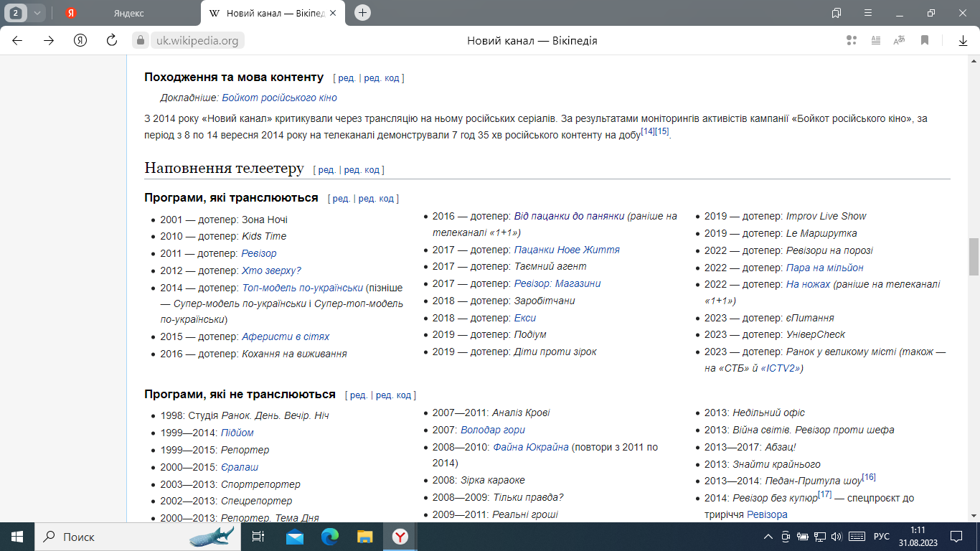980x551 pixels.
Task: Reload the Wikipedia page
Action: point(112,40)
